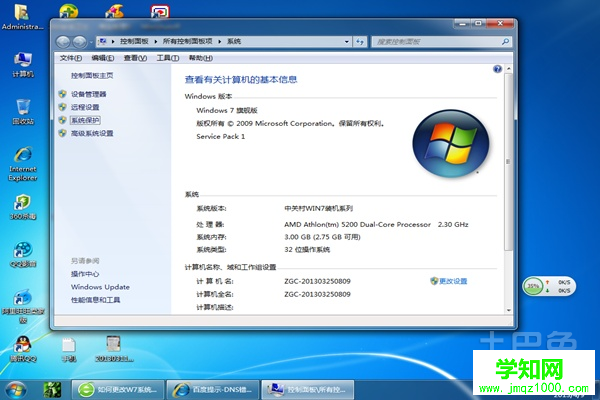This screenshot has width=600, height=400.
Task: Open Windows Update link
Action: [x=100, y=287]
